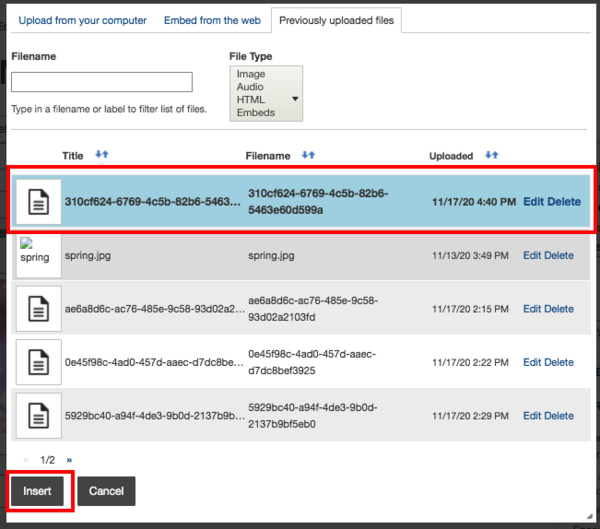Click the document icon for file 0e45f98c
The width and height of the screenshot is (600, 529).
(39, 362)
